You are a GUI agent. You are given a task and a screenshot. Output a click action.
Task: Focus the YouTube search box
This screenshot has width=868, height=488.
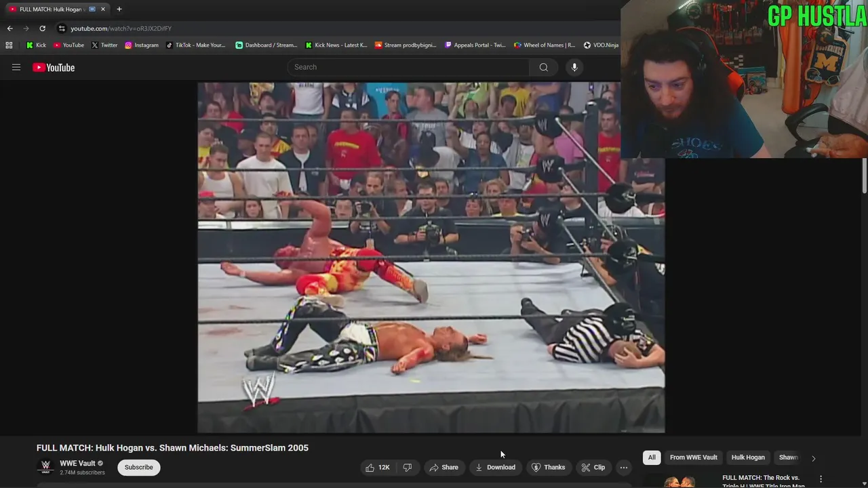coord(409,67)
